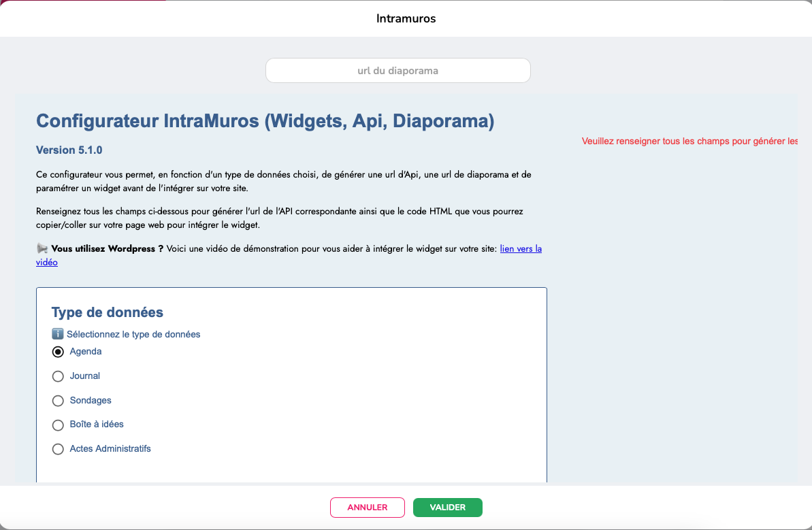Click the paragraph starting 'Renseignez tous les champs'

[x=280, y=218]
